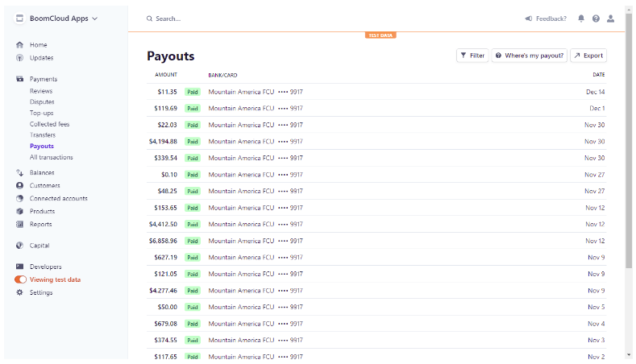
Task: Open the $121.05 payout row
Action: click(x=376, y=274)
